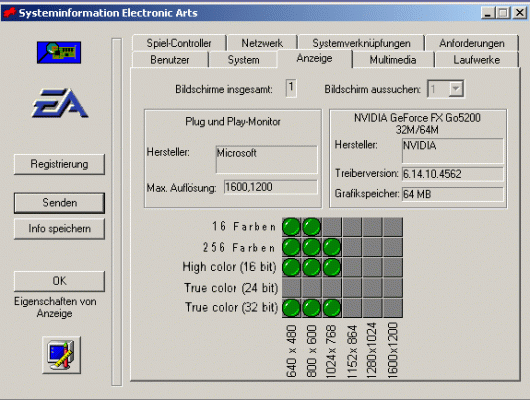The width and height of the screenshot is (530, 400).
Task: Click the 1280x1024 resolution label
Action: coord(372,350)
